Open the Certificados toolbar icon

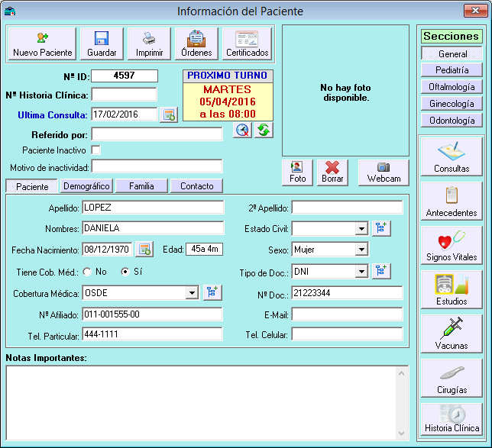pyautogui.click(x=247, y=44)
